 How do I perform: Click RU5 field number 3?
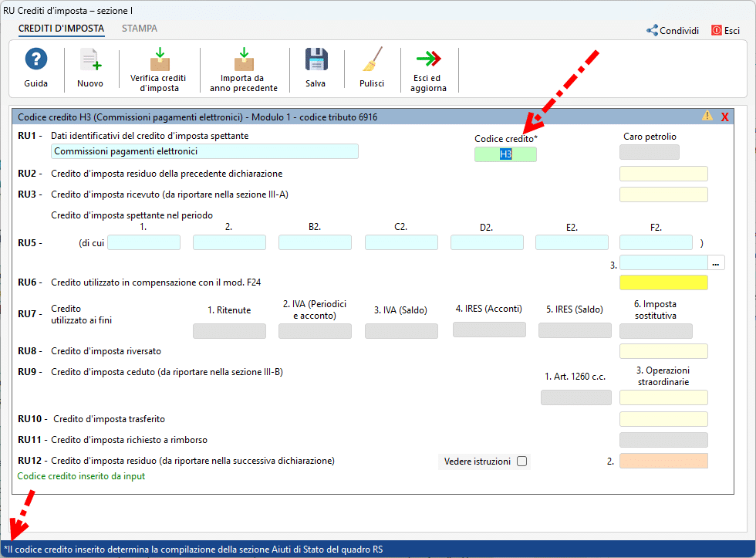click(x=663, y=263)
